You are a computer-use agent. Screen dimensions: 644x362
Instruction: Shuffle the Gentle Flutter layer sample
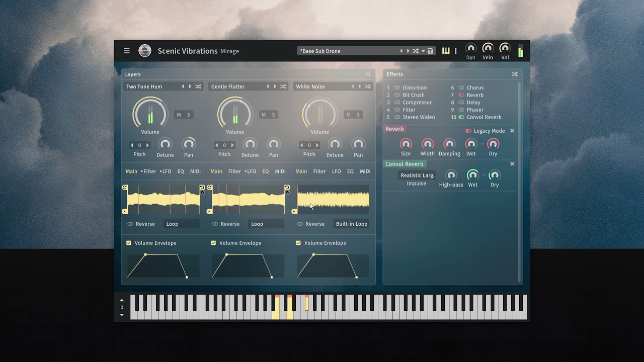tap(283, 86)
